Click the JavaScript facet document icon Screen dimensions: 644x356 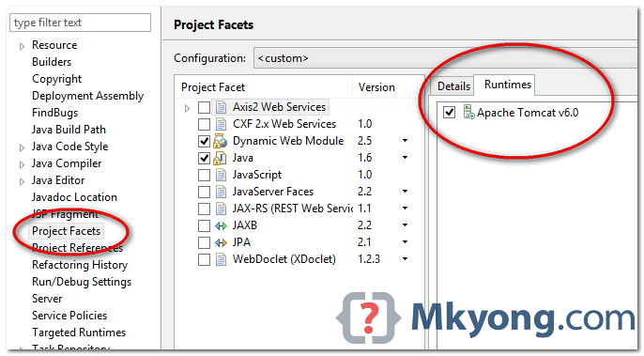pos(221,175)
